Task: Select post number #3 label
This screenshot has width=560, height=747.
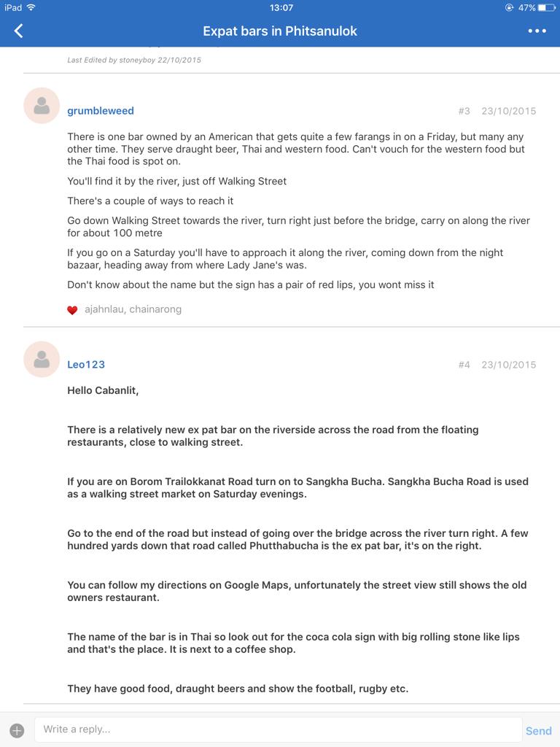Action: [464, 111]
